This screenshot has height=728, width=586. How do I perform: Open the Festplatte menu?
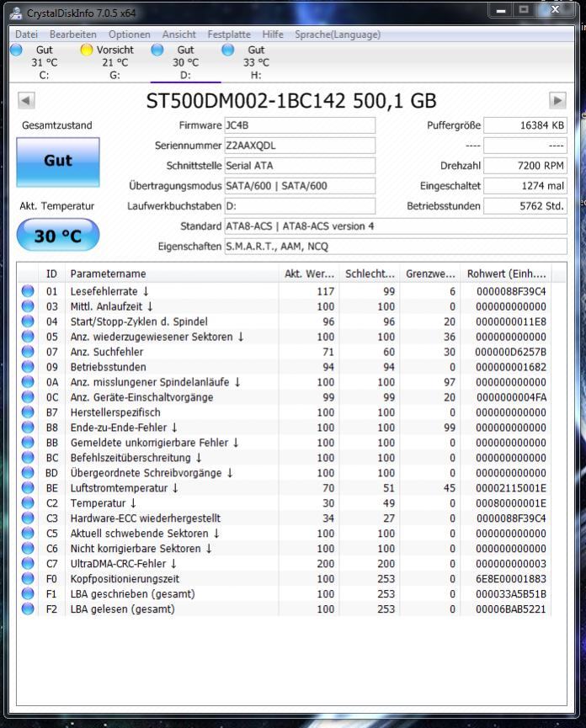(x=229, y=35)
